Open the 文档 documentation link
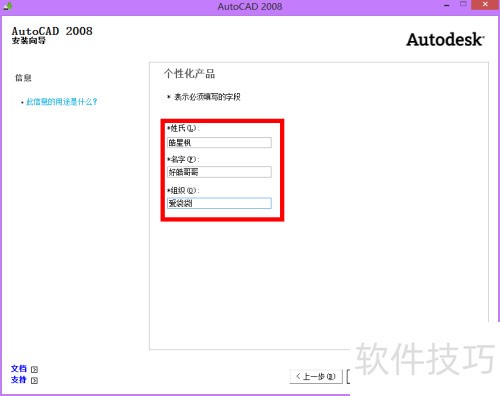500x396 pixels. click(19, 369)
